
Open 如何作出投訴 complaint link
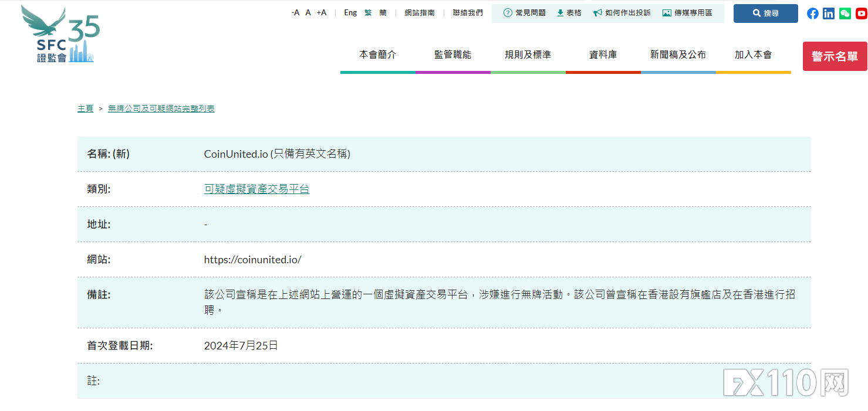coord(622,13)
